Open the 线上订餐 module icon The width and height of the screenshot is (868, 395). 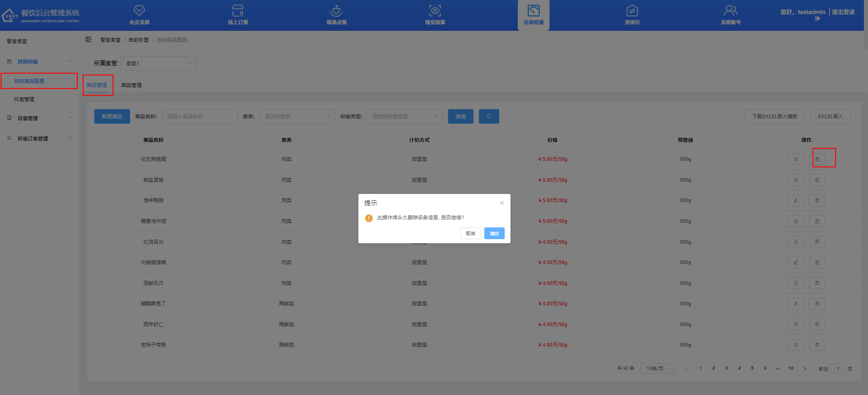click(x=238, y=11)
